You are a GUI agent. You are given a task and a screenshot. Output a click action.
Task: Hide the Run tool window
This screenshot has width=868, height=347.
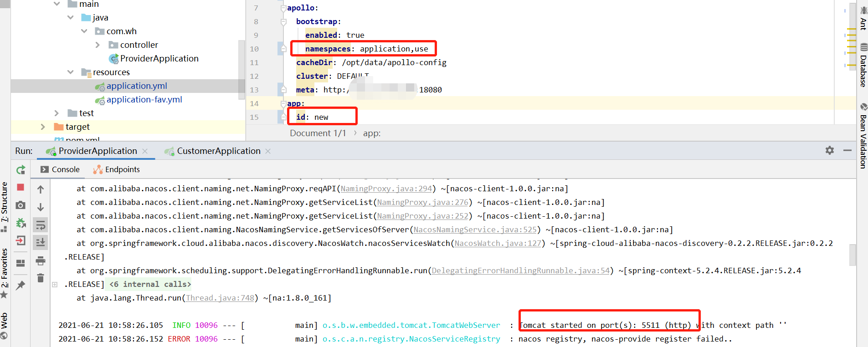tap(847, 150)
